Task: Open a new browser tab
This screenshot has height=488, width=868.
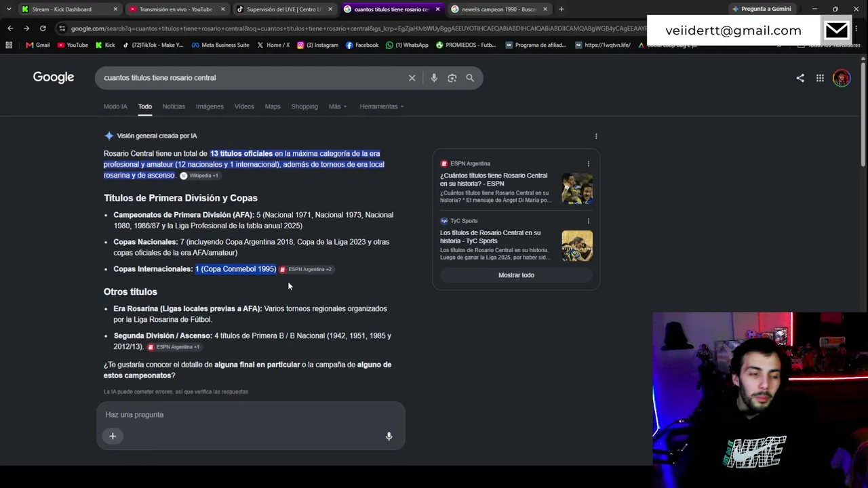Action: point(561,9)
